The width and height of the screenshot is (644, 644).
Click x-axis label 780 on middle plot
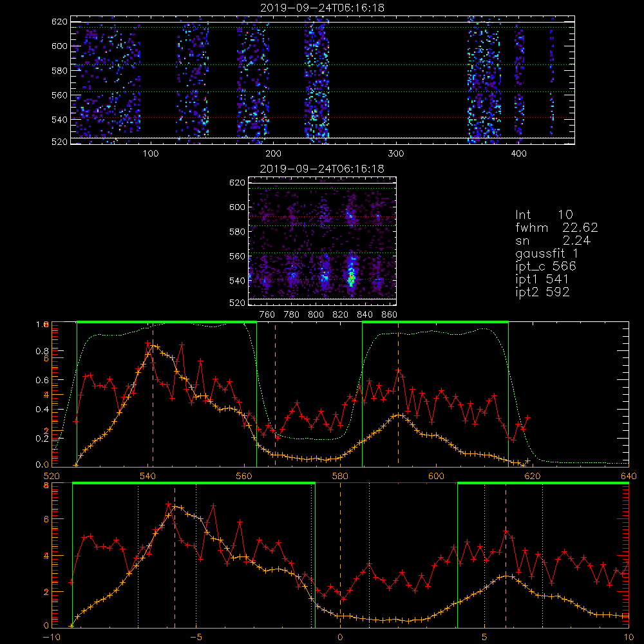[292, 315]
